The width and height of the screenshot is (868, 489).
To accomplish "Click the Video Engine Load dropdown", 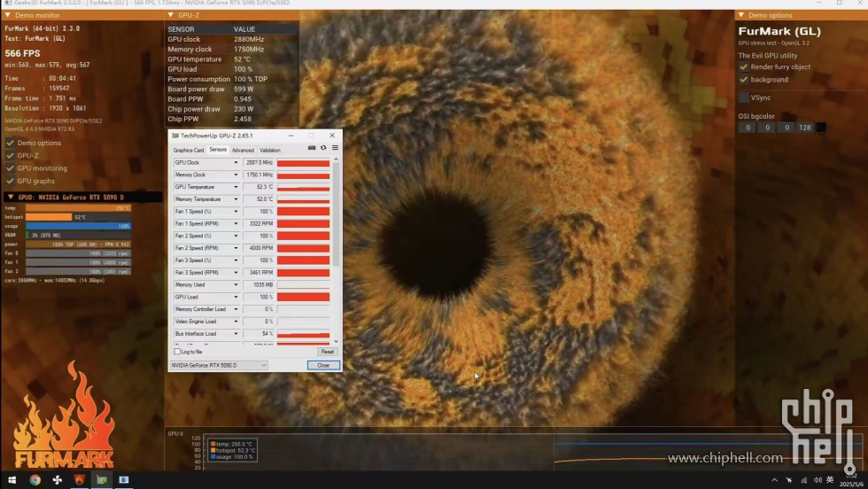I will (x=236, y=322).
